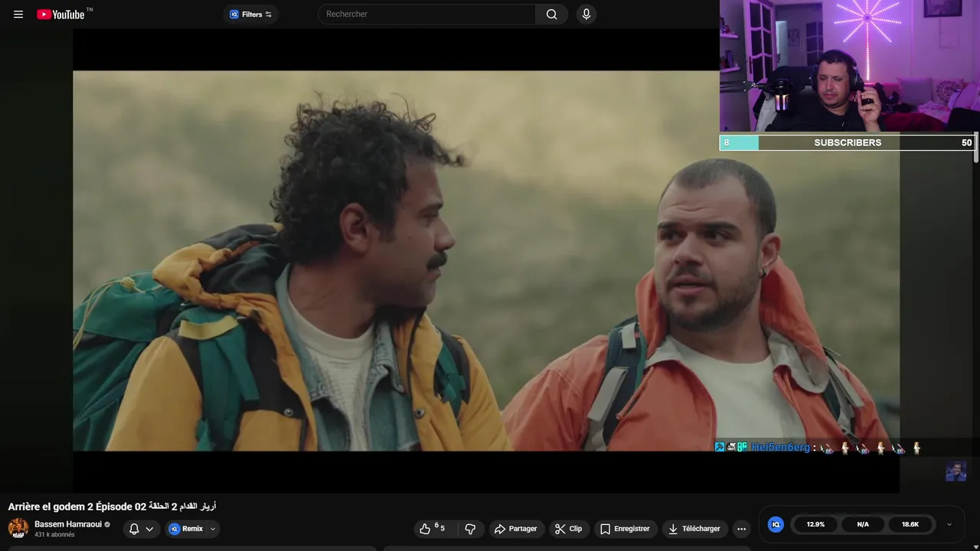
Task: Save video via Enregistrer button
Action: click(625, 529)
